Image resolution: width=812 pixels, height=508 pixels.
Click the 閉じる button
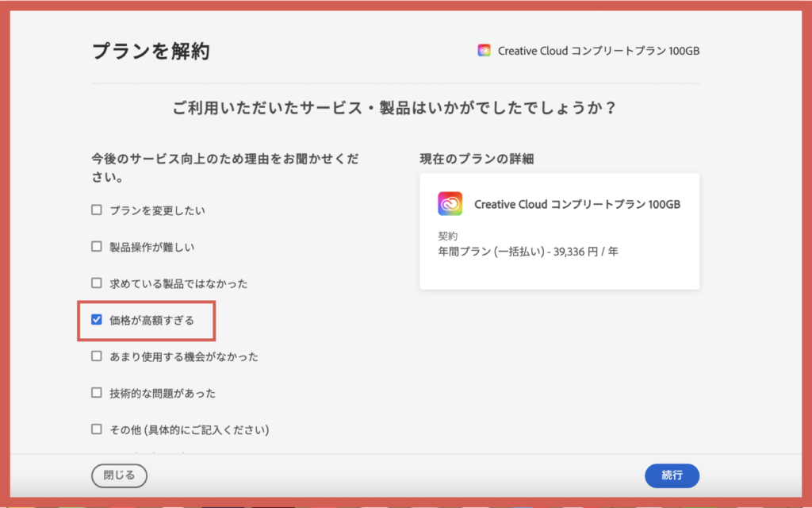click(119, 475)
